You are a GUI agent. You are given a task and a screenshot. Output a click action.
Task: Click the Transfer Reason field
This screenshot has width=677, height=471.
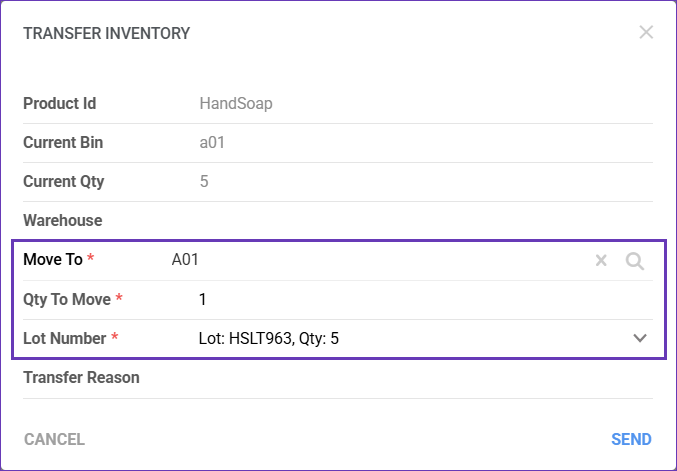click(x=400, y=378)
